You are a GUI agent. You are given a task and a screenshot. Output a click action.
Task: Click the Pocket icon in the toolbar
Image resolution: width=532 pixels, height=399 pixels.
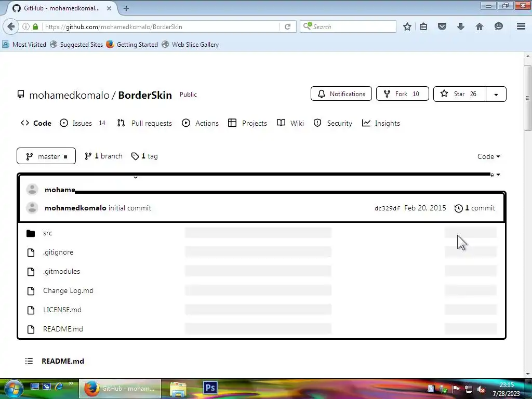(442, 26)
